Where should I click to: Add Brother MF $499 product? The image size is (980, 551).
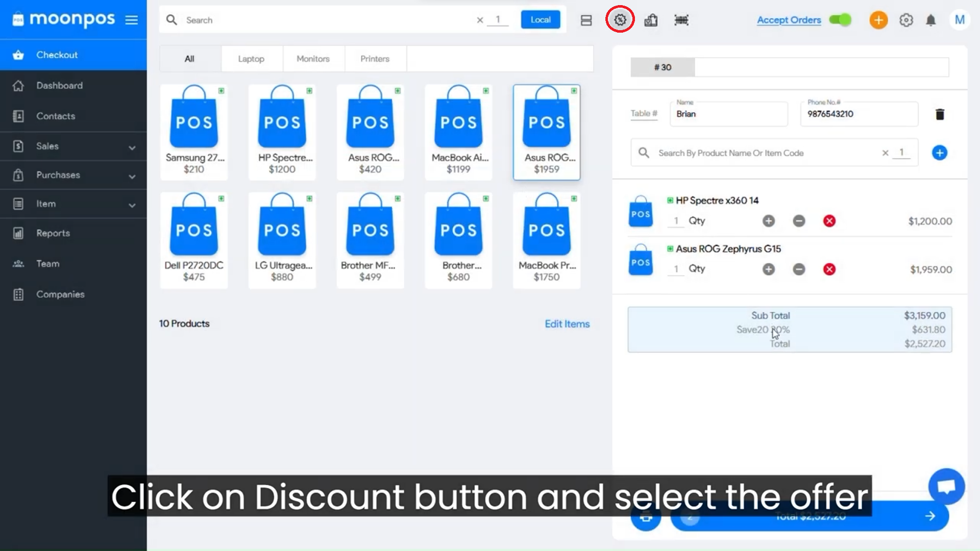click(x=371, y=240)
